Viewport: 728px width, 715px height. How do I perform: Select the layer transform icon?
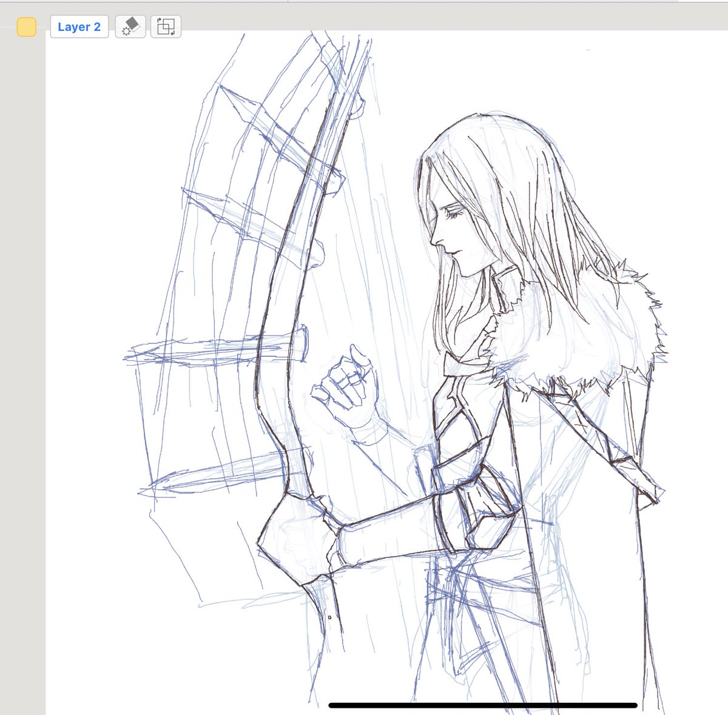click(x=166, y=27)
